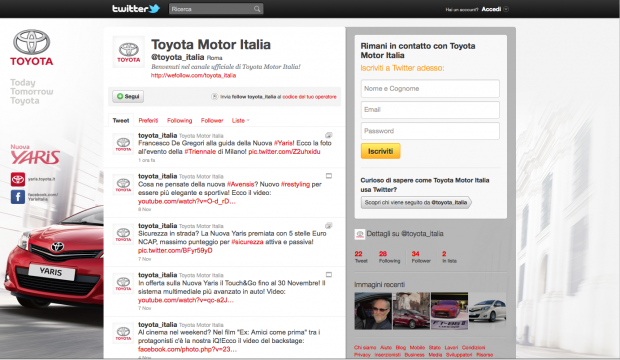
Task: Click 'Scopri chi viene seguito da @toyota_italia'
Action: [x=416, y=202]
